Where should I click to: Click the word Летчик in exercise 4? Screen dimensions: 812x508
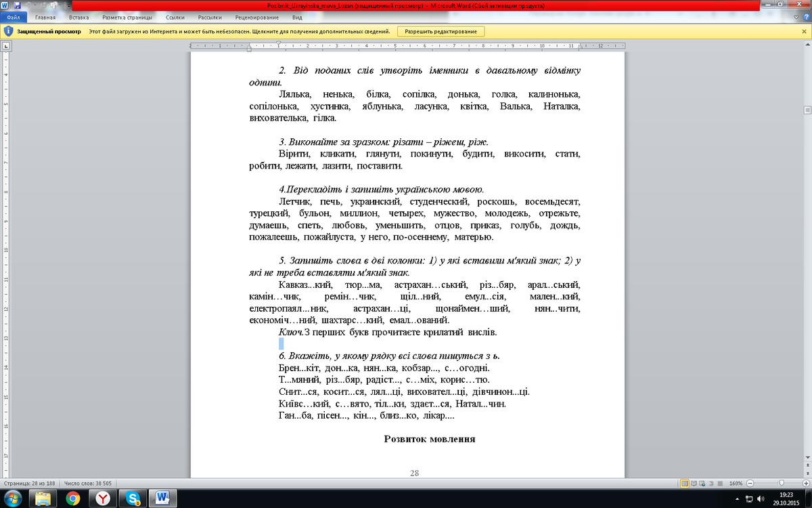[x=295, y=201]
